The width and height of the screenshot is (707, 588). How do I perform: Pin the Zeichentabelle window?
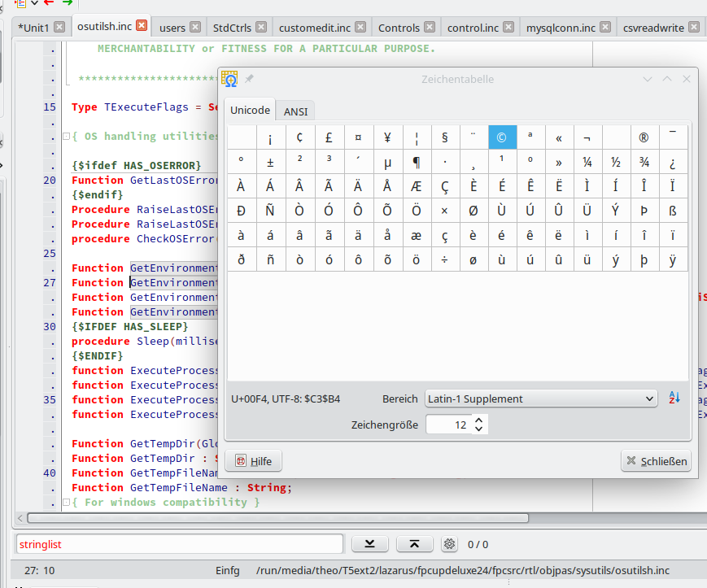(249, 79)
